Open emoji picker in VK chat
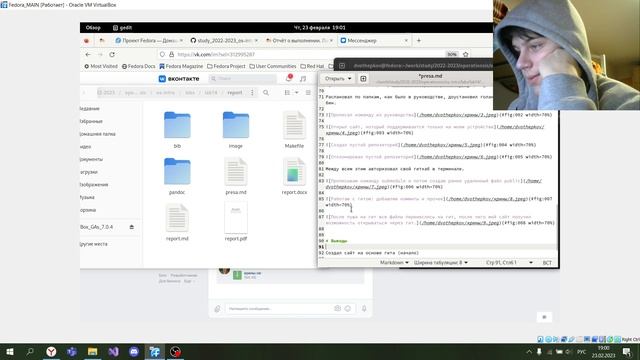Screen dimensions: 640x360 pyautogui.click(x=348, y=309)
